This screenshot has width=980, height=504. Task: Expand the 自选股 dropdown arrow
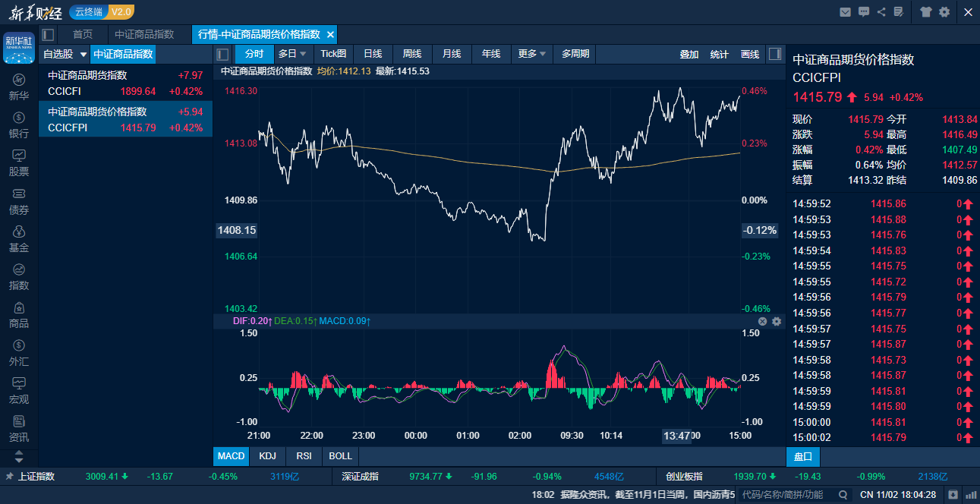coord(84,55)
